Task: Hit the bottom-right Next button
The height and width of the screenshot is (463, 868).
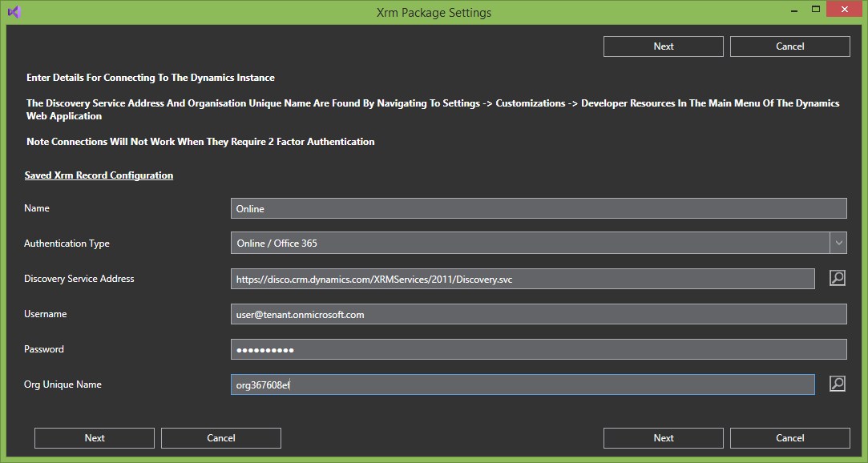Action: pos(663,438)
